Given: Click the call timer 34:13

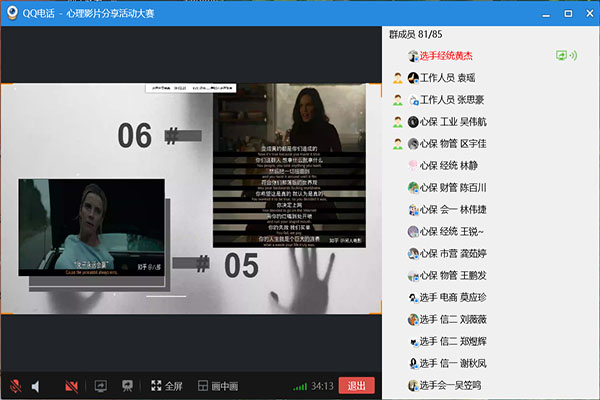Looking at the screenshot, I should [322, 386].
